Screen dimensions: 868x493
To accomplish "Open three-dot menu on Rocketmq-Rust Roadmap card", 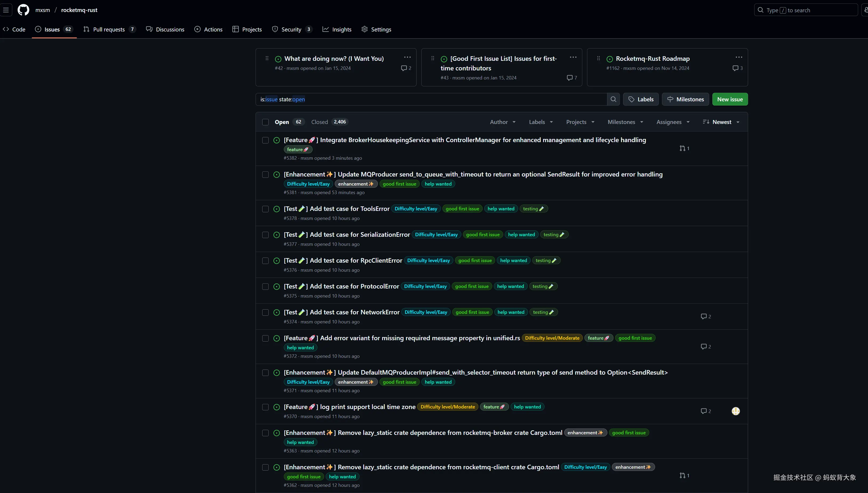I will click(739, 57).
